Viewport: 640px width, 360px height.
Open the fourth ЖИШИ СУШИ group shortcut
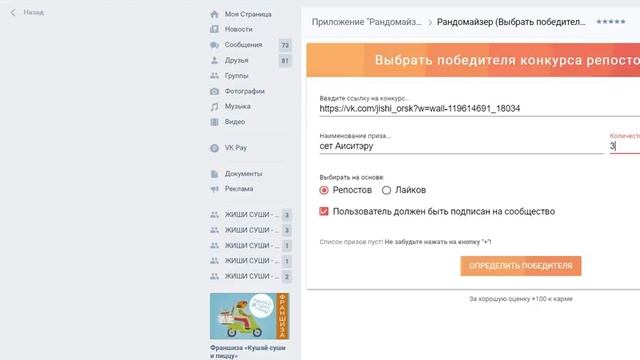click(251, 261)
